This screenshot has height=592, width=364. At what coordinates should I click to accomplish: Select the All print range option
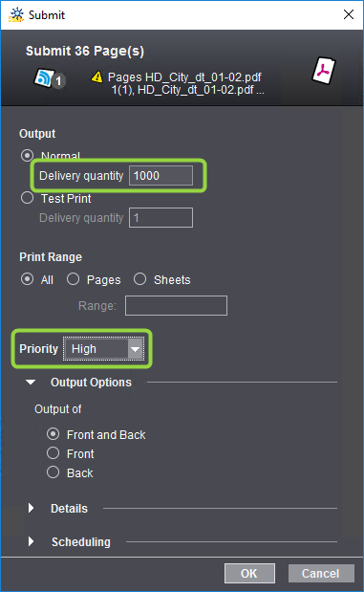(27, 279)
